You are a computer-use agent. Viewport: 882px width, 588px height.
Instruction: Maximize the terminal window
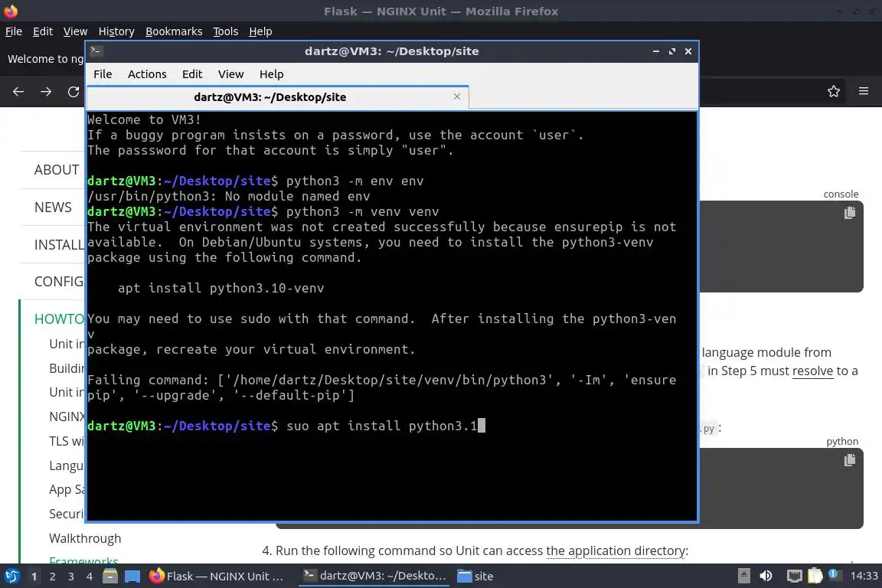pos(671,51)
